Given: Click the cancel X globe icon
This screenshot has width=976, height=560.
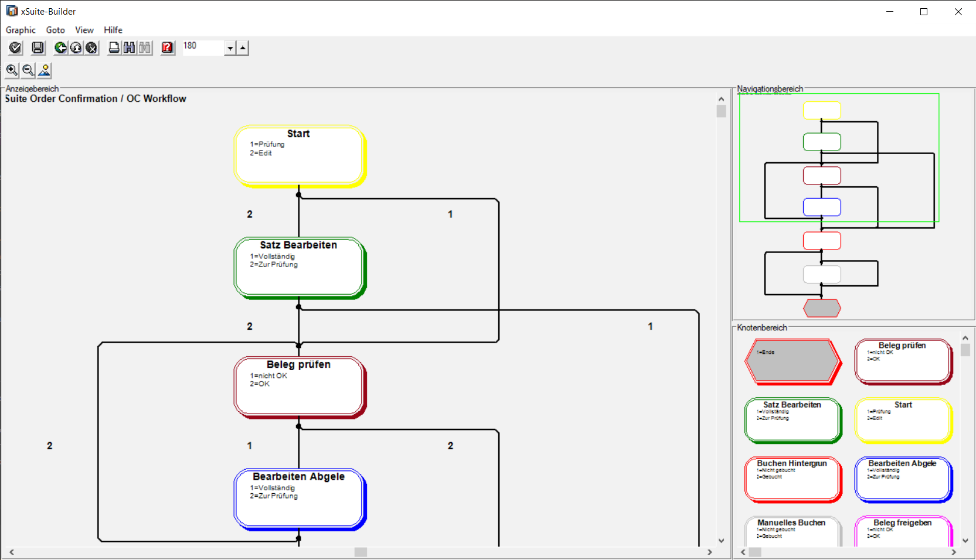Looking at the screenshot, I should [91, 48].
